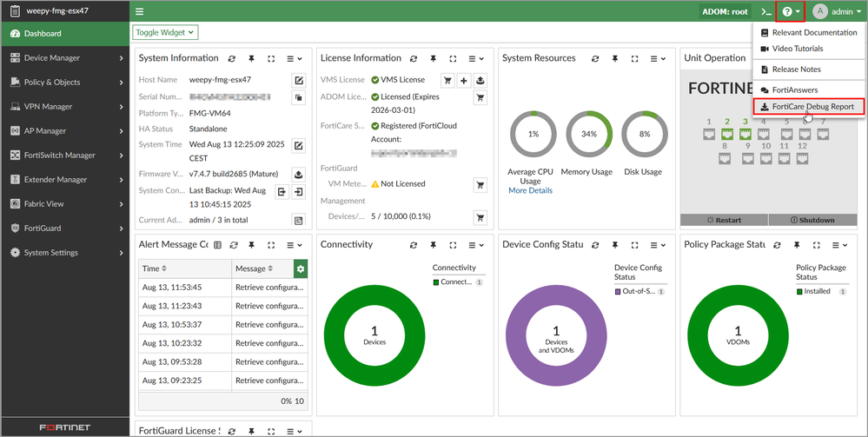
Task: Click the firmware upgrade upload icon
Action: point(299,175)
